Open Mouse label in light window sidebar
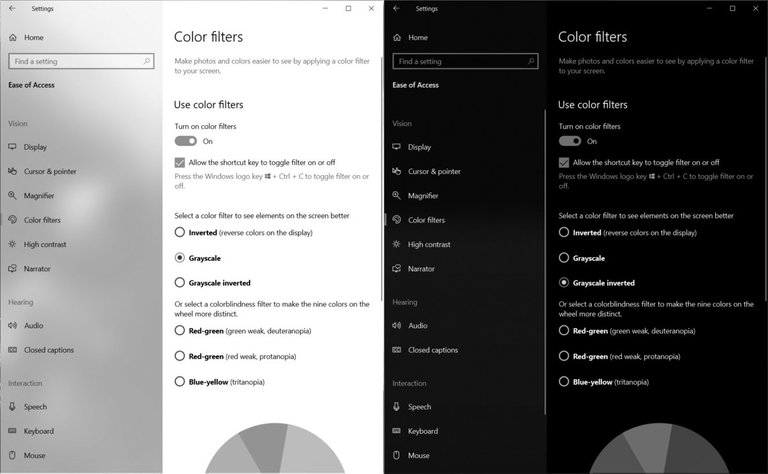This screenshot has width=768, height=474. pos(35,455)
